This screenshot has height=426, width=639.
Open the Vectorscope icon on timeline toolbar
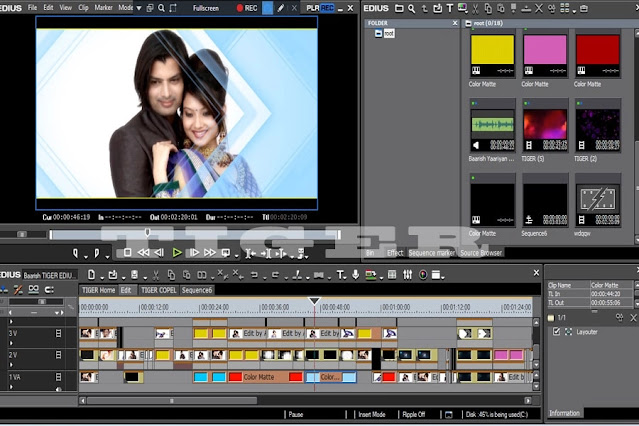(423, 275)
